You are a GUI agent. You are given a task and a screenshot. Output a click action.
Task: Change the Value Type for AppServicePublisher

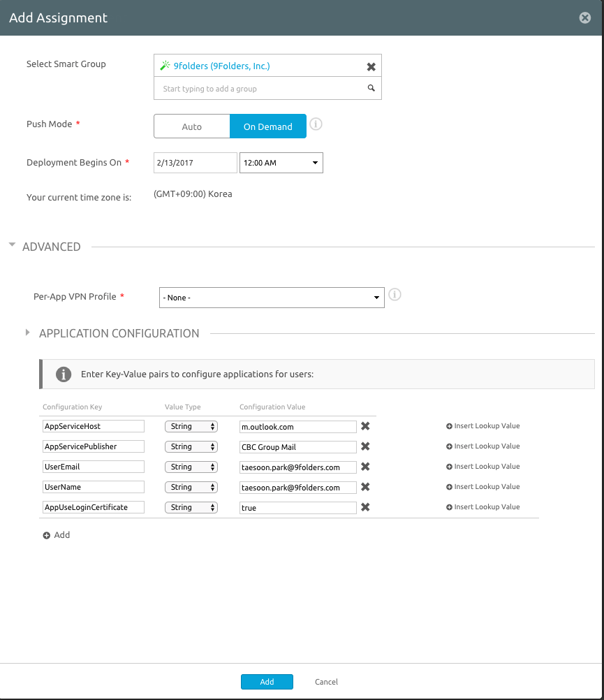pyautogui.click(x=191, y=446)
